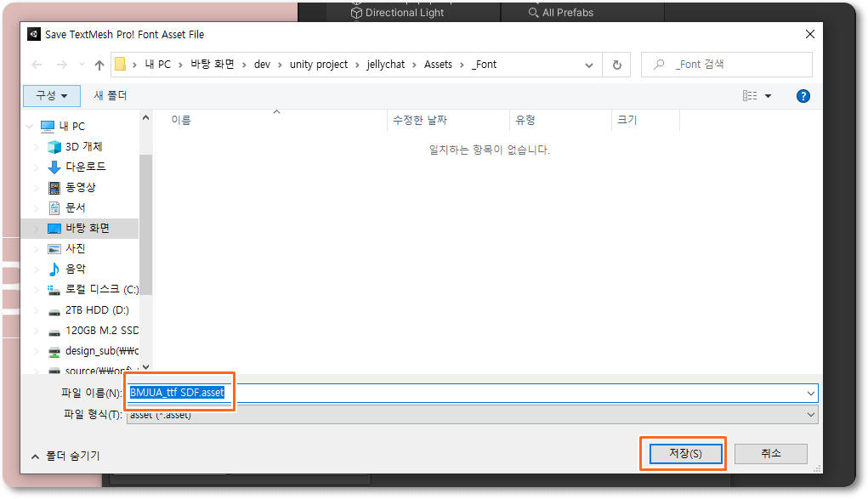The height and width of the screenshot is (499, 868).
Task: Select 음악 folder in tree
Action: 76,269
